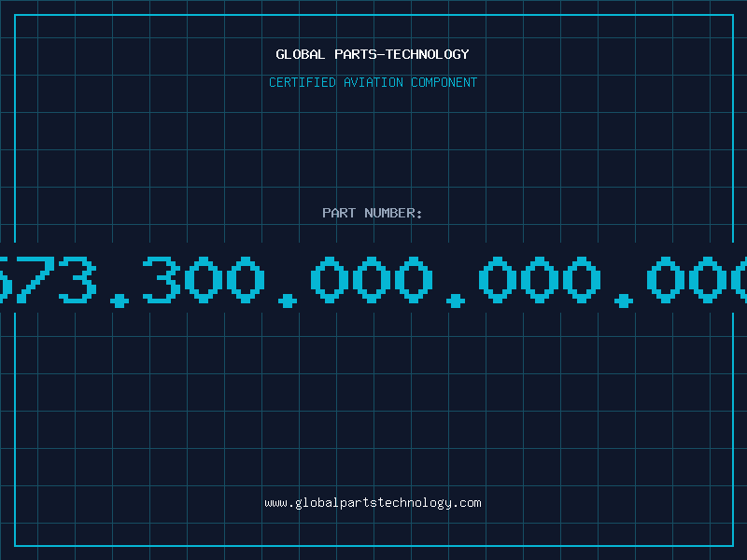Click the large scrolling part number text
This screenshot has width=747, height=560.
(x=373, y=281)
